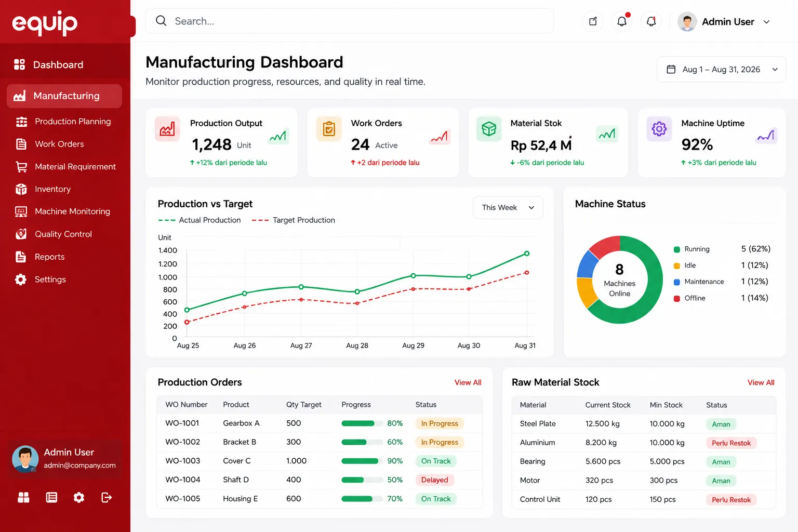Click the Machine Uptime trend sparkline icon

(x=766, y=136)
